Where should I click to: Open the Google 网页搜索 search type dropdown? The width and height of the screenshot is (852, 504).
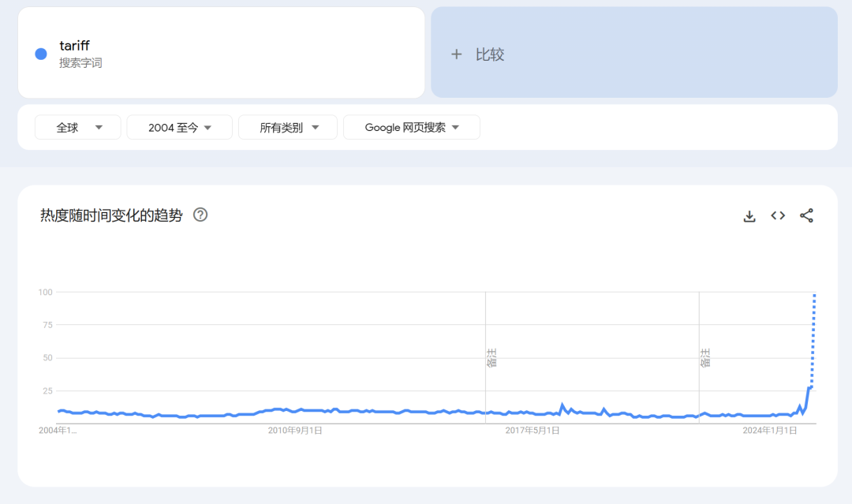(x=412, y=128)
